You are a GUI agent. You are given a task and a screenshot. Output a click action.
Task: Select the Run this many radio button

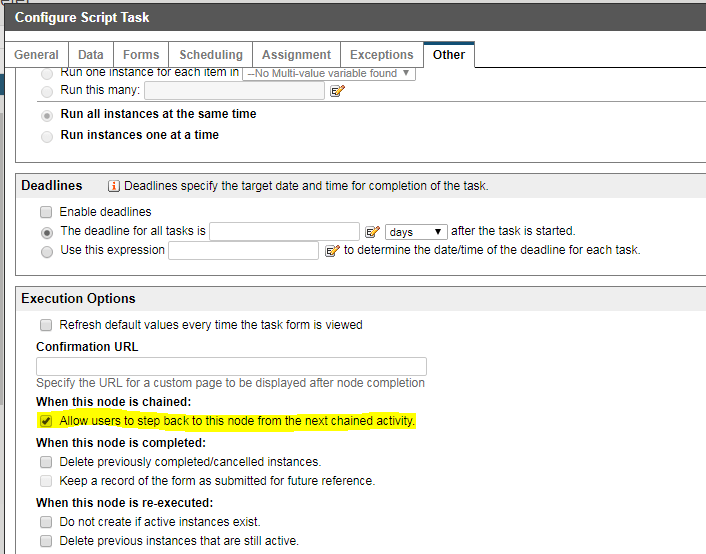coord(47,91)
